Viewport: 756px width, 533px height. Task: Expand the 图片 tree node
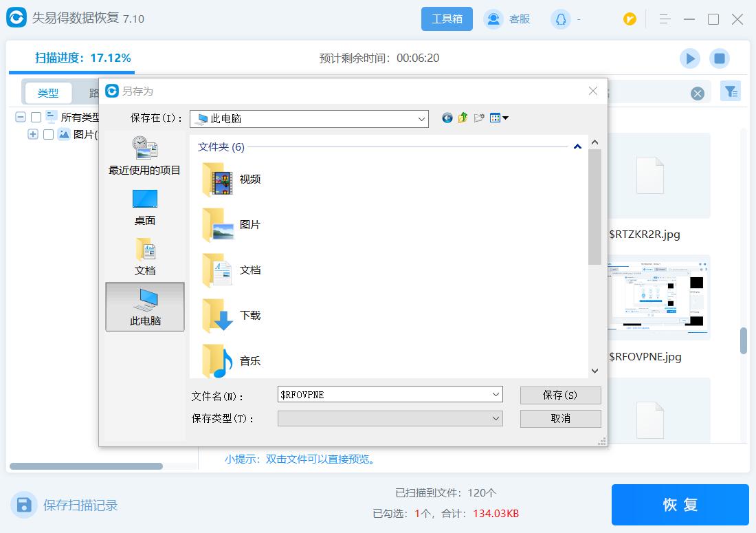(34, 134)
